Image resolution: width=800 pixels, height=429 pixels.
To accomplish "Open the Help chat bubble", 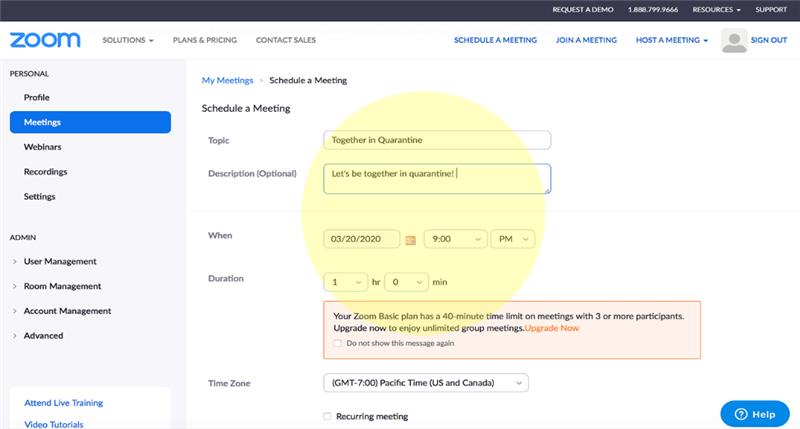I will pos(755,414).
